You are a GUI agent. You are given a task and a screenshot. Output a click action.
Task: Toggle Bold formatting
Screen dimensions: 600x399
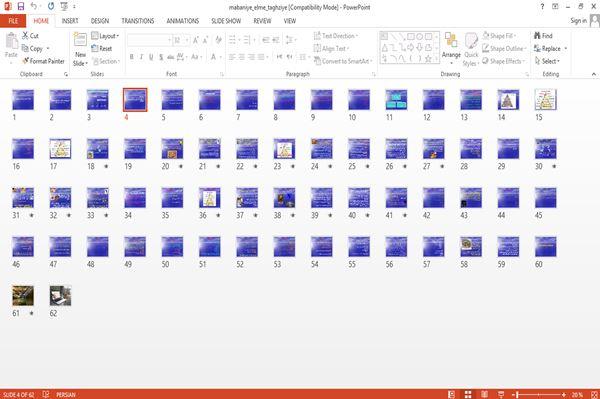[x=132, y=57]
